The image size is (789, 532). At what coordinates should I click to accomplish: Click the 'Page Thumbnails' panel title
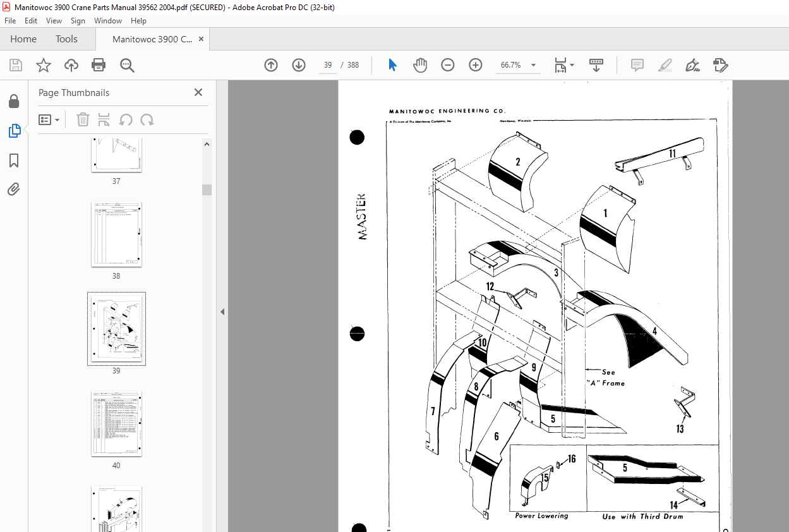point(74,93)
